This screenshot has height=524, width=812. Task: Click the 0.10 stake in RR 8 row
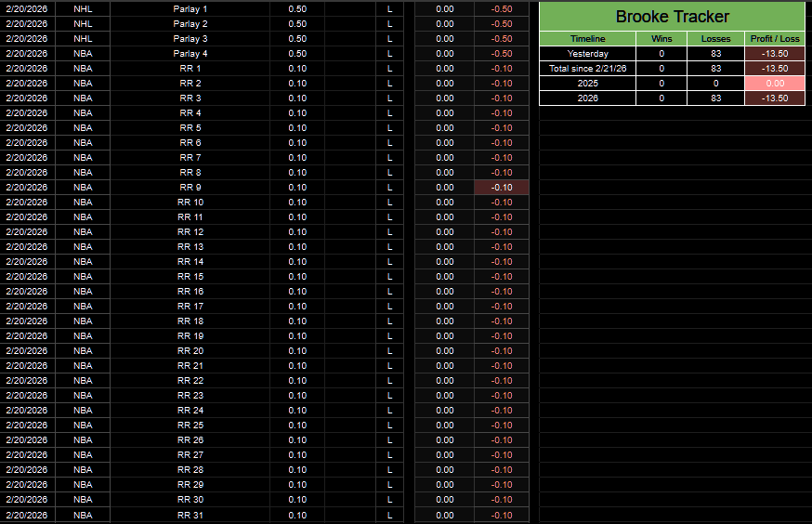(x=297, y=173)
